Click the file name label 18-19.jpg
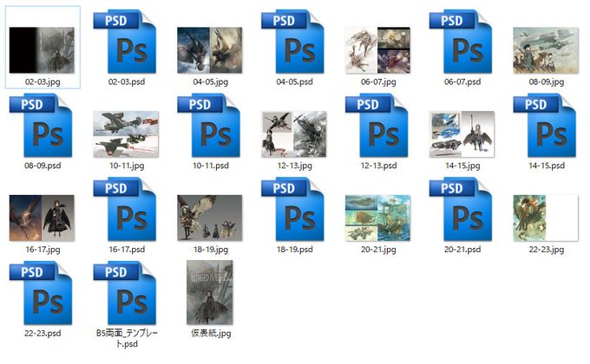This screenshot has height=364, width=590. 210,250
